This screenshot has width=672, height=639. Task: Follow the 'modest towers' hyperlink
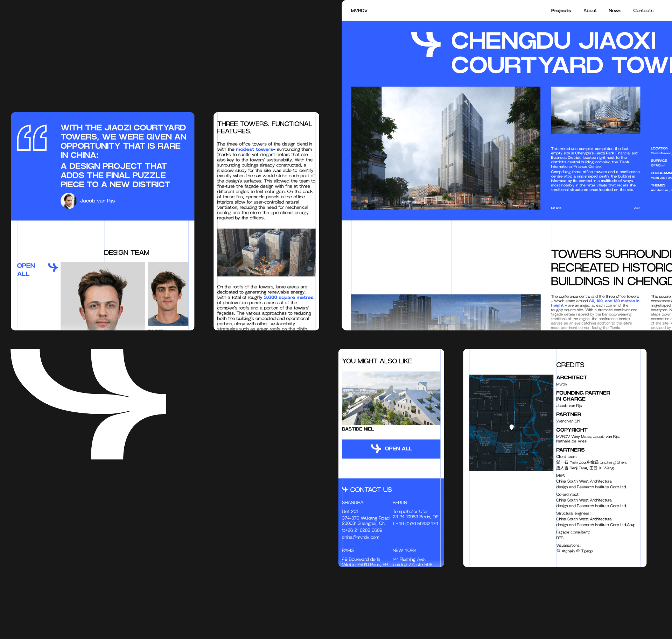254,149
